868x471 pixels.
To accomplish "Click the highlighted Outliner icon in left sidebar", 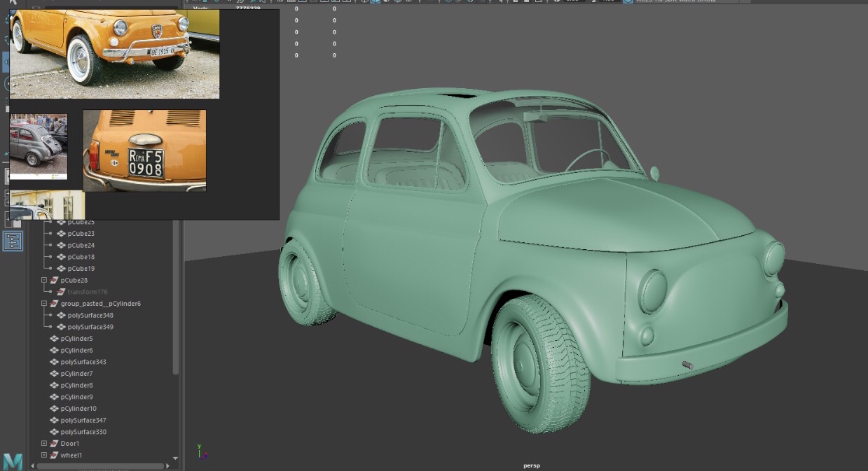I will 12,240.
